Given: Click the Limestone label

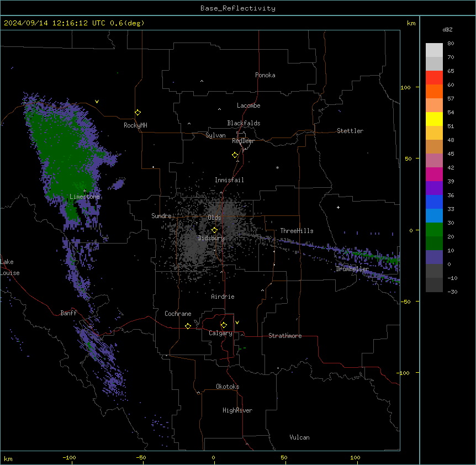Looking at the screenshot, I should (84, 197).
